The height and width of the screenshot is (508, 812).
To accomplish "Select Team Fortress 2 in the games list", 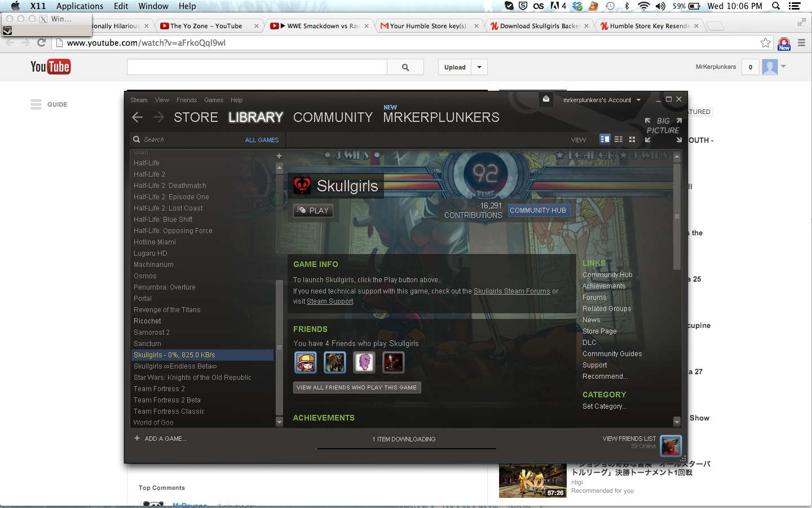I will [x=159, y=389].
